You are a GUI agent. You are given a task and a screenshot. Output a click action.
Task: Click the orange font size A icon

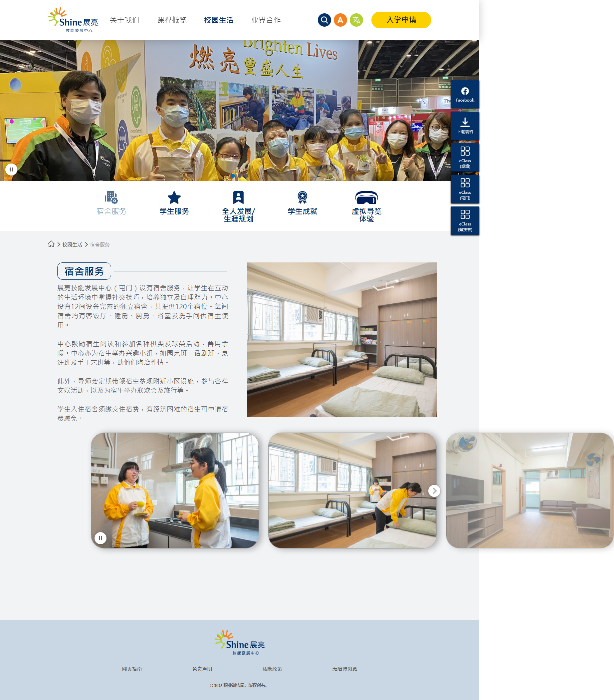pyautogui.click(x=340, y=20)
